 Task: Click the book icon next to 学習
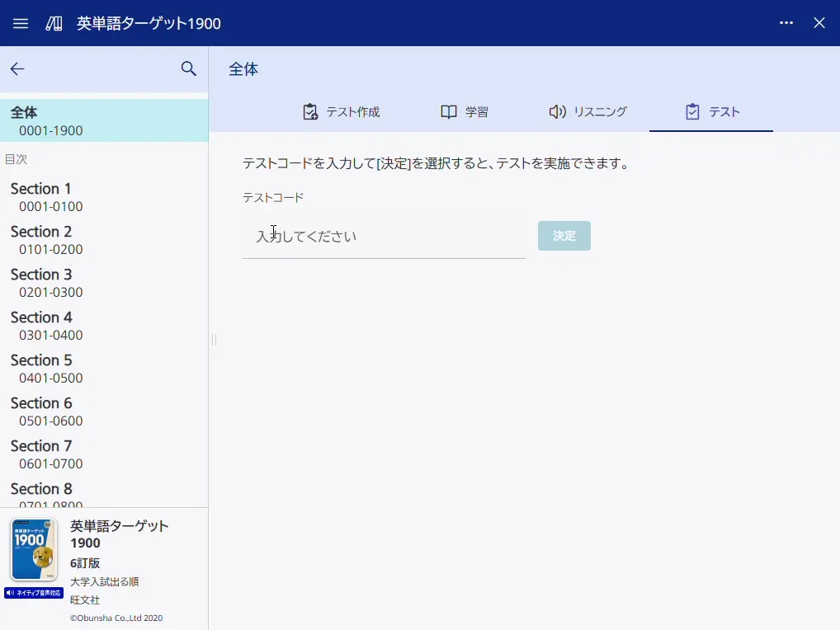pos(447,110)
